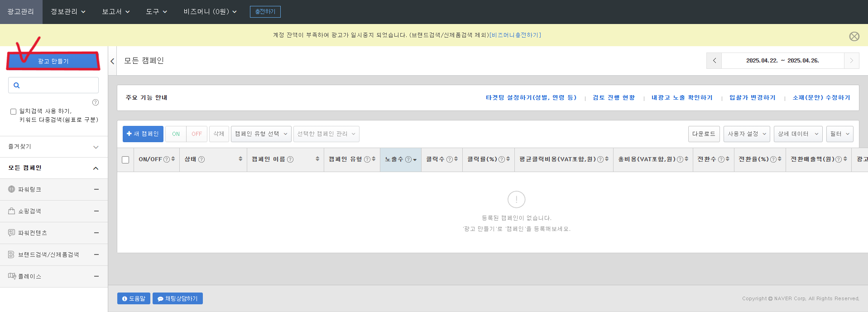Start a chat via 채팅상담하기
The height and width of the screenshot is (312, 868).
click(177, 298)
